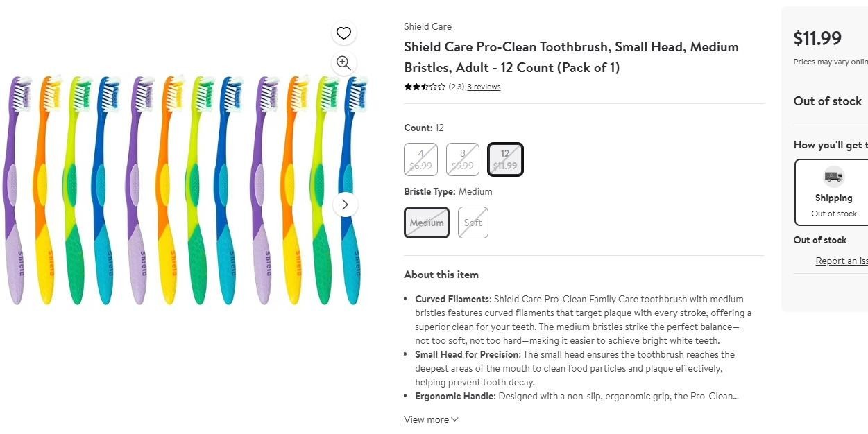Choose Soft bristle type
Screen dimensions: 868x434
click(473, 223)
